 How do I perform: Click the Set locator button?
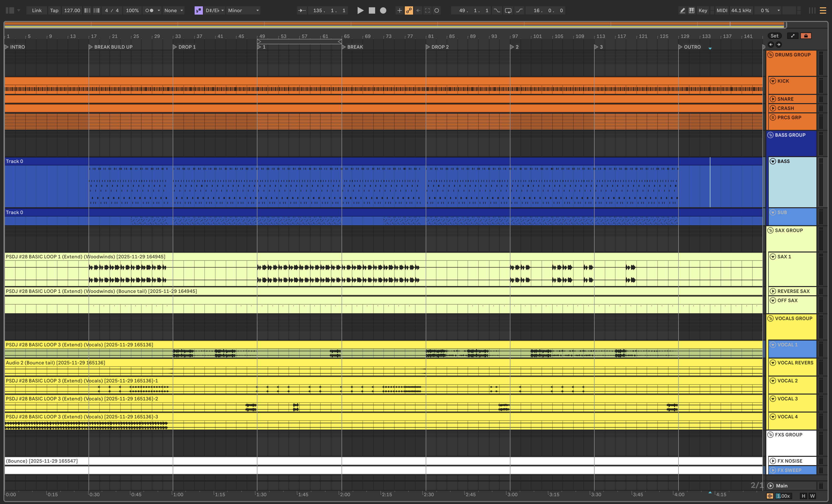click(774, 36)
